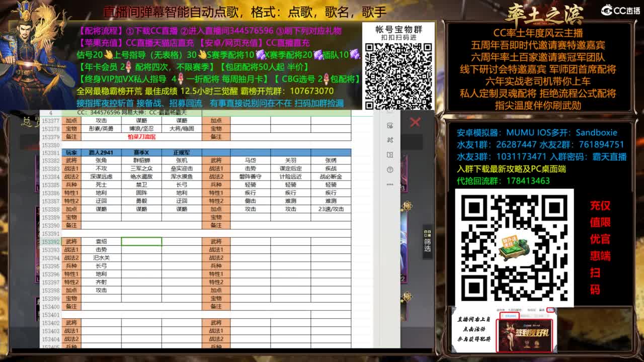Click the edit icon in the document sidebar
644x362 pixels.
pyautogui.click(x=390, y=126)
